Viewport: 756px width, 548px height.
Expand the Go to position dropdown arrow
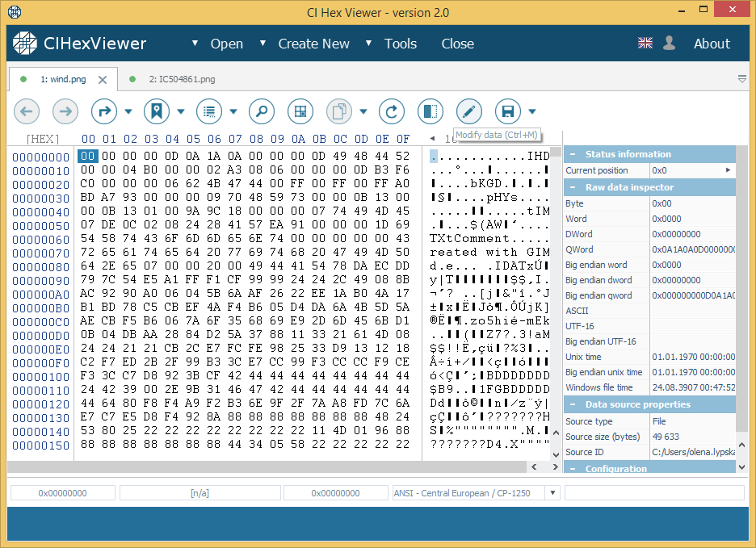[x=128, y=112]
